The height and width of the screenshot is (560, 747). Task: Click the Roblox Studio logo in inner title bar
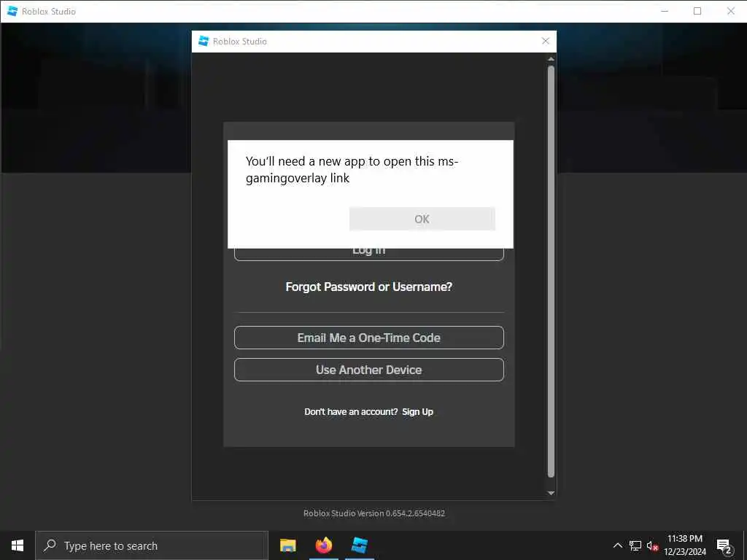[x=204, y=42]
